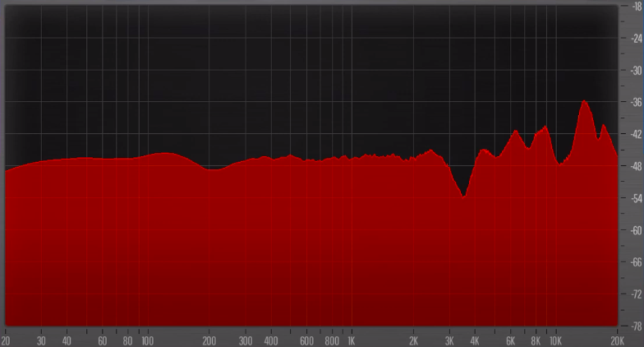This screenshot has width=644, height=347.
Task: Click the 400 Hz frequency label
Action: tap(270, 340)
